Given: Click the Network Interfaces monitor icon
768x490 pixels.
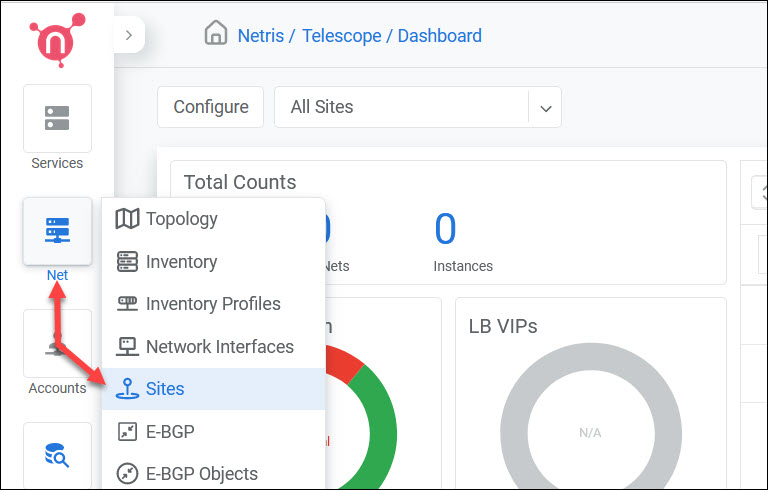Looking at the screenshot, I should (x=127, y=346).
